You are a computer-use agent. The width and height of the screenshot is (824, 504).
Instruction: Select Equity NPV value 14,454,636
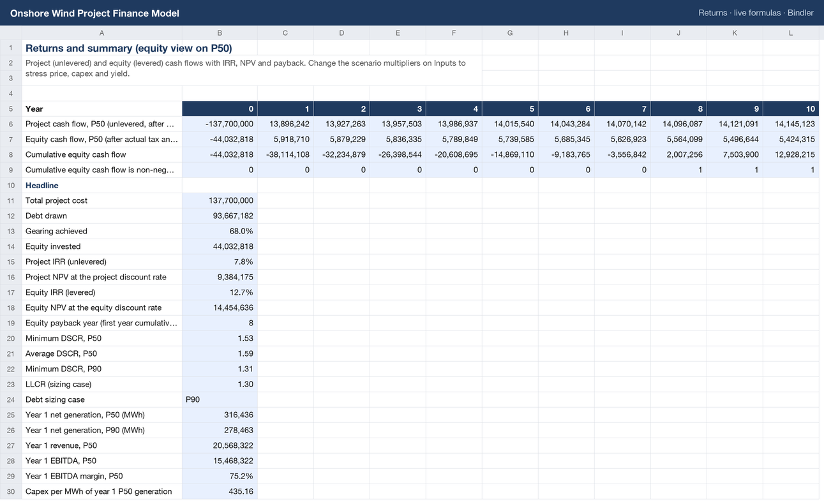click(220, 308)
